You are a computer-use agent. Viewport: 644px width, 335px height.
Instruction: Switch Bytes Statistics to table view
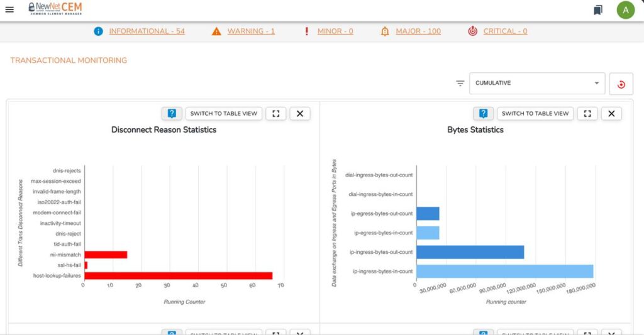(535, 114)
